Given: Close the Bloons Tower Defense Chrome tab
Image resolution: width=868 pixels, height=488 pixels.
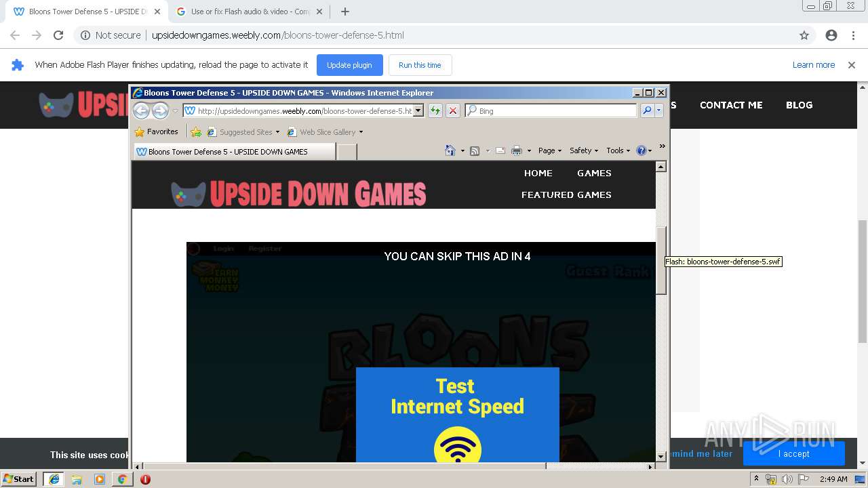Looking at the screenshot, I should [157, 12].
